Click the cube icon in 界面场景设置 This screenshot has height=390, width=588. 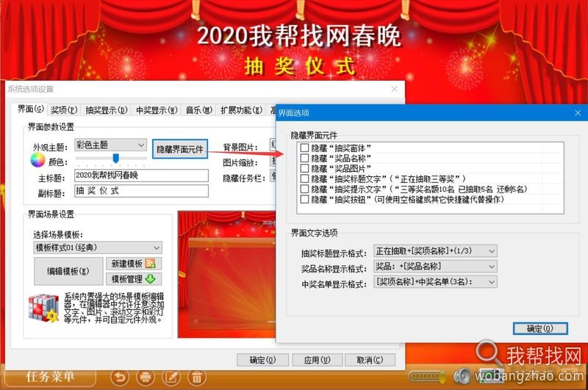click(x=44, y=308)
